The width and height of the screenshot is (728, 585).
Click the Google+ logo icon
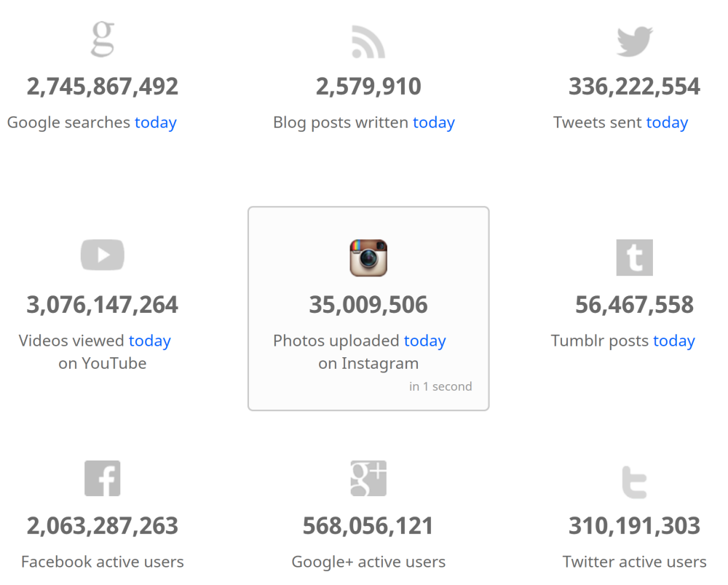click(x=368, y=478)
